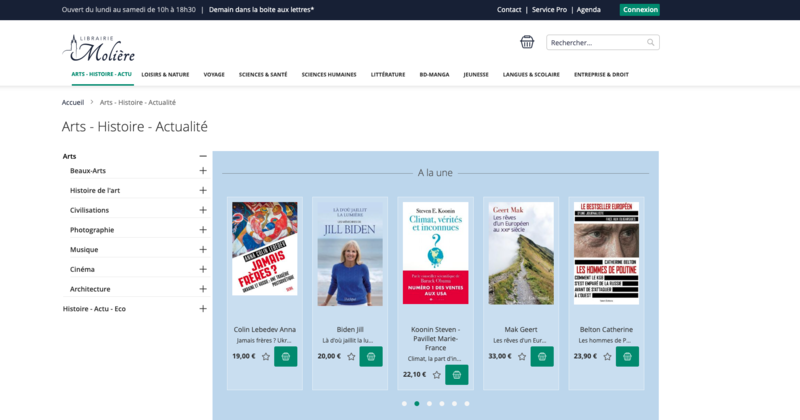Open Arts - Histoire - Actu menu

tap(102, 74)
